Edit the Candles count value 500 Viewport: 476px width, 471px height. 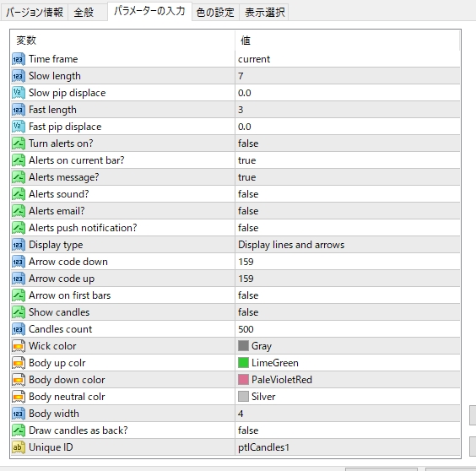pyautogui.click(x=348, y=329)
